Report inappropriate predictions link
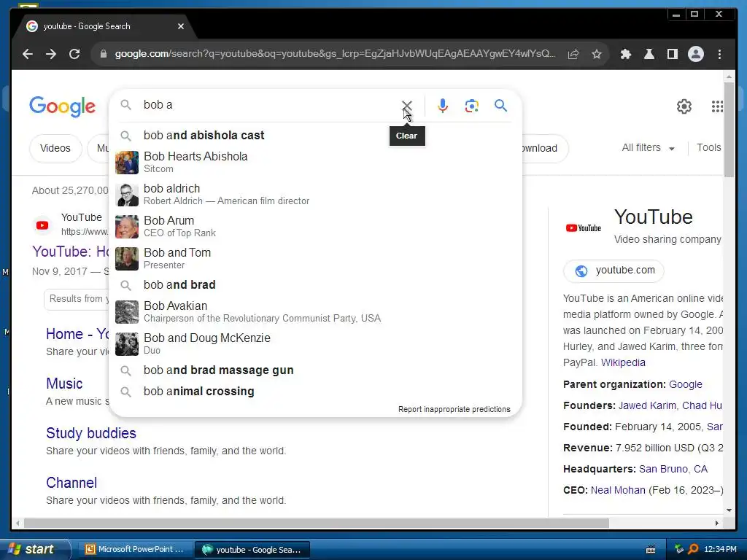 [x=454, y=409]
